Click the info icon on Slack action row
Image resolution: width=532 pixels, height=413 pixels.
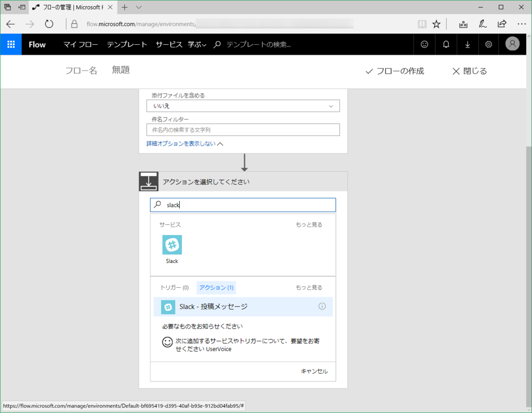coord(322,307)
